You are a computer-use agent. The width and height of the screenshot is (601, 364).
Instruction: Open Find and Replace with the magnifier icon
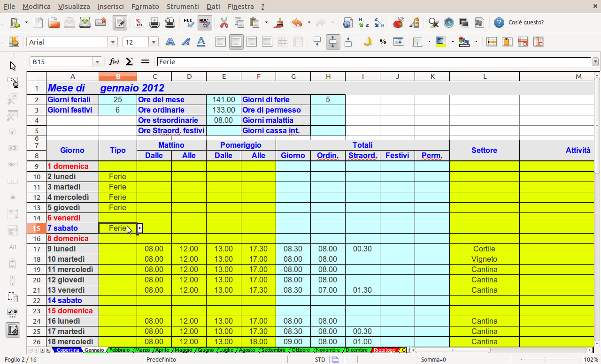433,23
